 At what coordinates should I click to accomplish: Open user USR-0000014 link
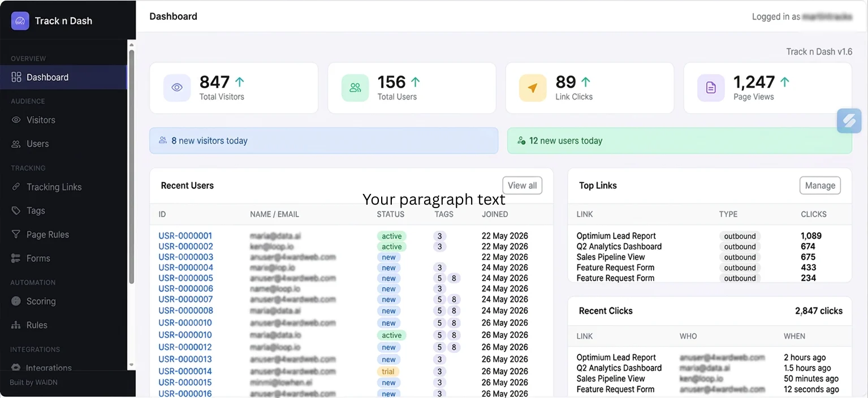(185, 371)
